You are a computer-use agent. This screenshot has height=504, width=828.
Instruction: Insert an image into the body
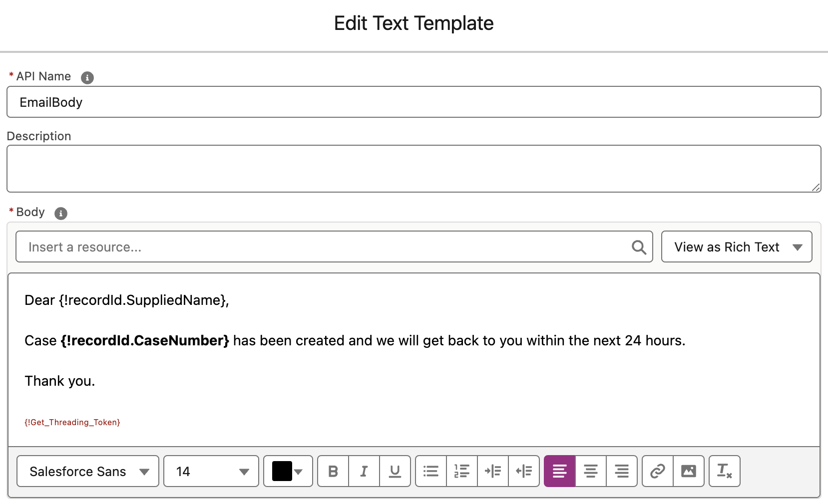pos(689,471)
